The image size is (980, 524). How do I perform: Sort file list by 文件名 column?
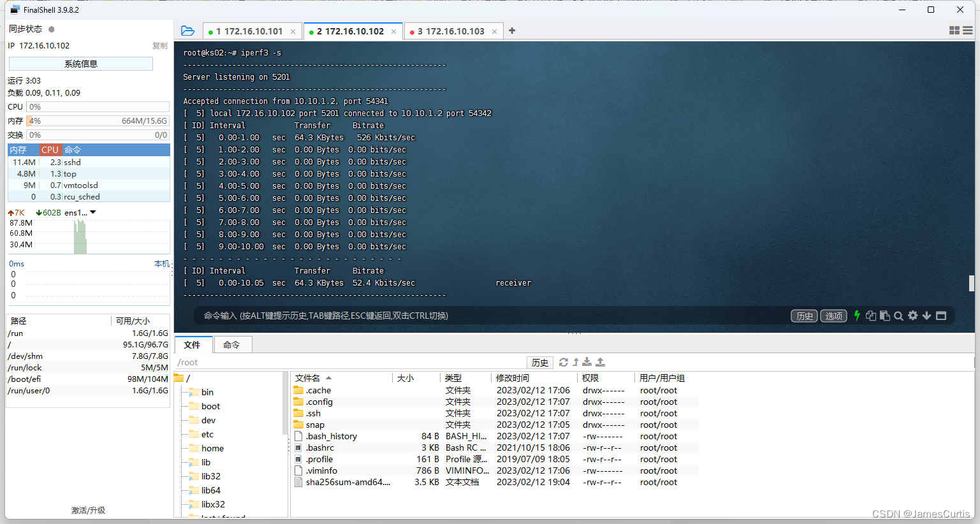point(342,378)
